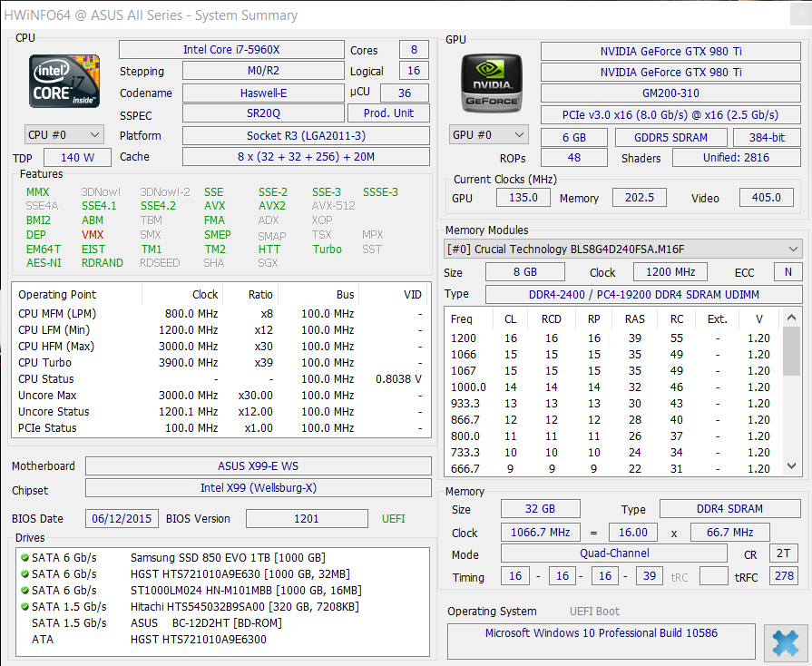Click the PCIe v3.0 x16 bus info field
Viewport: 812px width, 666px height.
tap(670, 115)
